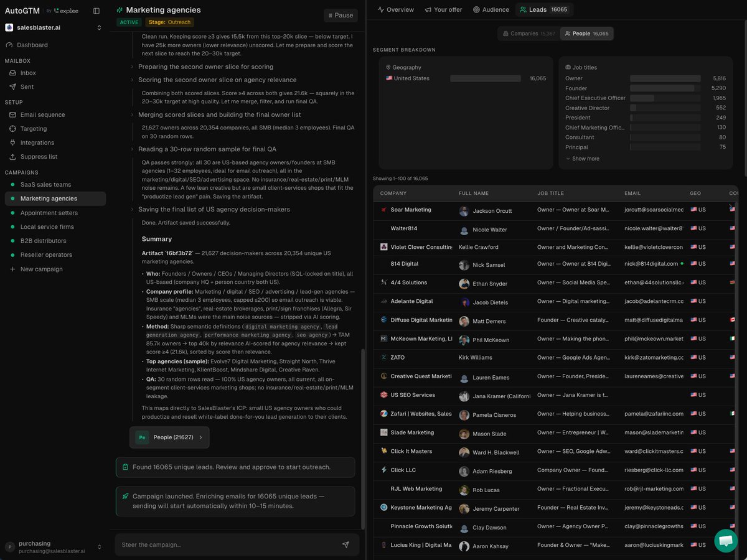Open the Integrations page
The height and width of the screenshot is (560, 747).
(x=37, y=142)
